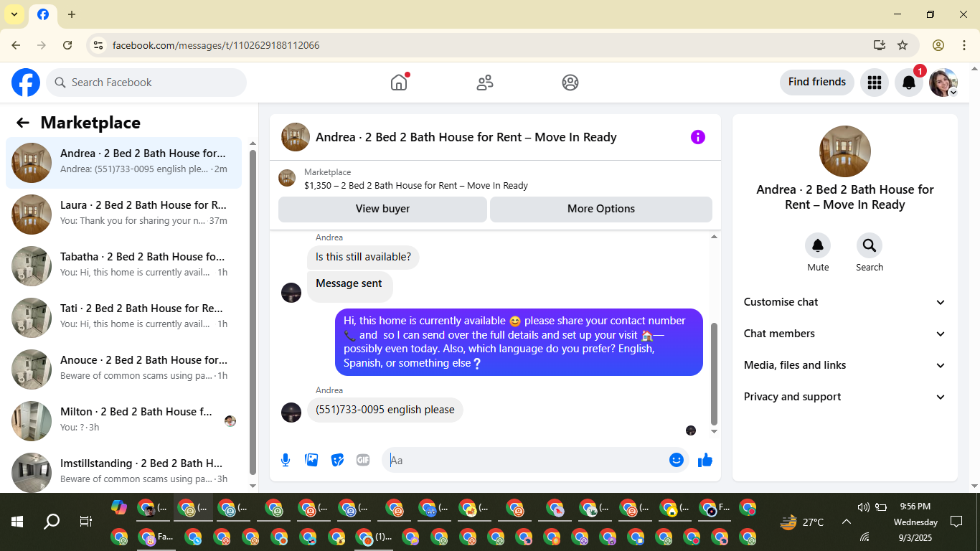980x551 pixels.
Task: Open the tab search dropdown arrow
Action: pos(14,14)
